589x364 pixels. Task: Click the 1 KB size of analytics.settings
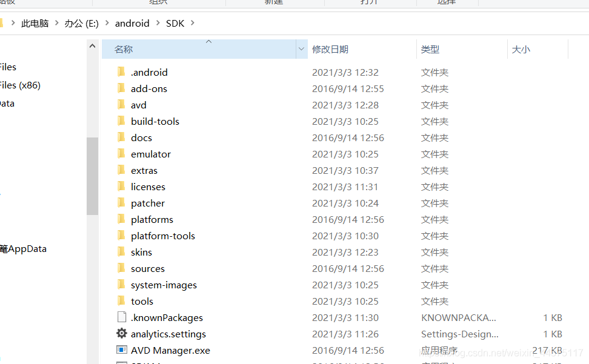point(553,334)
